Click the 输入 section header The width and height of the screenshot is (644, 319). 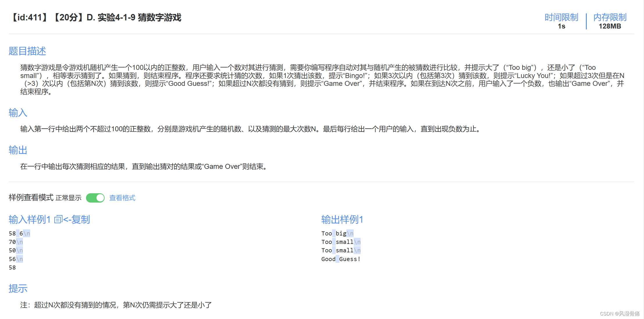[x=17, y=113]
